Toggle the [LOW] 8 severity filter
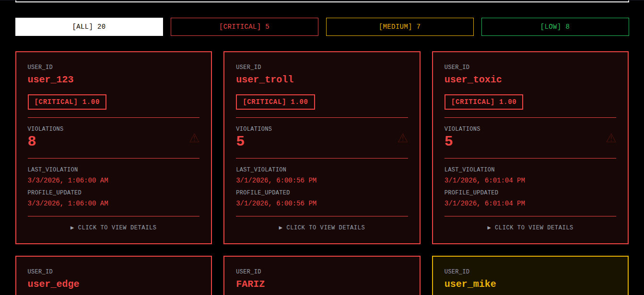The image size is (644, 295). pyautogui.click(x=555, y=26)
